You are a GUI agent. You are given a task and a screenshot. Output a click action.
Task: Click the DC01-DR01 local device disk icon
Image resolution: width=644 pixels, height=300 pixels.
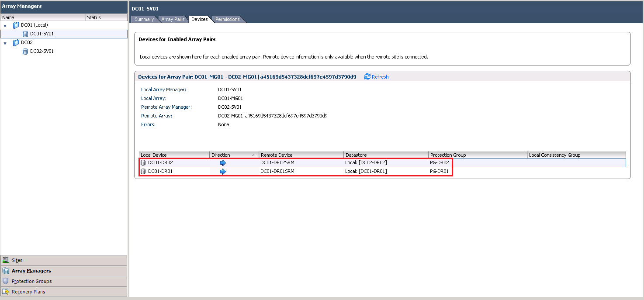click(143, 171)
